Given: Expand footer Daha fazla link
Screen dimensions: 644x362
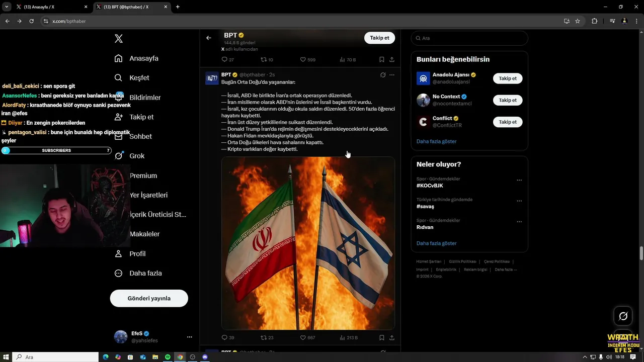Looking at the screenshot, I should [506, 269].
